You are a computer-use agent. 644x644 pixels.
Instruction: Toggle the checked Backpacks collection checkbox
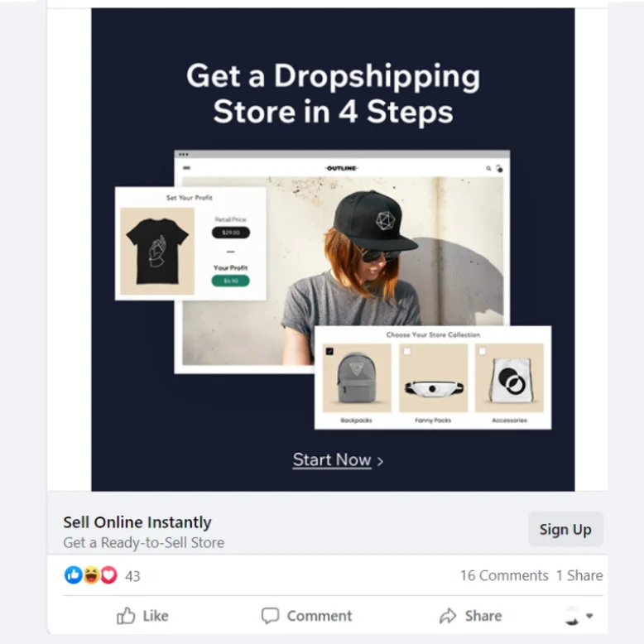(x=329, y=351)
